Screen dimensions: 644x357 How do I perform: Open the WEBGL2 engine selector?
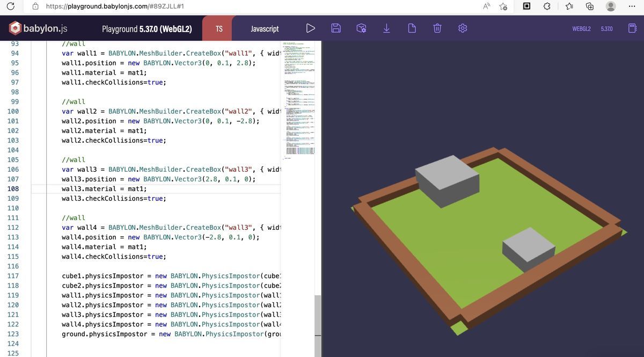coord(581,28)
